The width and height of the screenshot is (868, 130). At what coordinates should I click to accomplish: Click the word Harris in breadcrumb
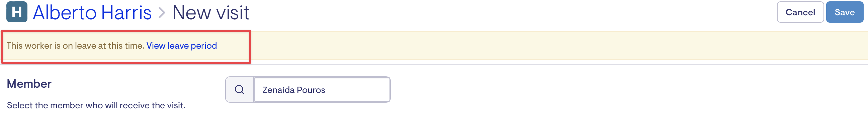(126, 13)
